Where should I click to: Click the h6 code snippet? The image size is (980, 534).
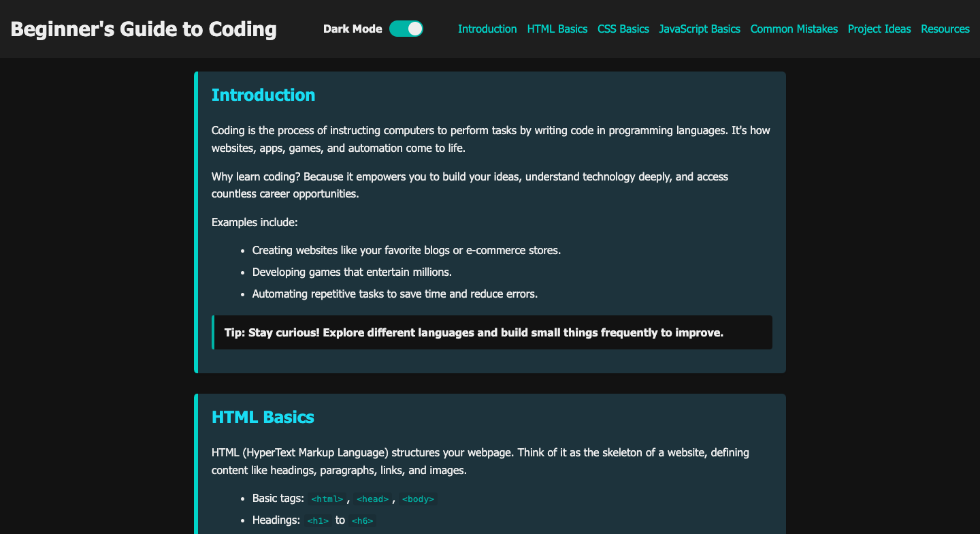[363, 520]
